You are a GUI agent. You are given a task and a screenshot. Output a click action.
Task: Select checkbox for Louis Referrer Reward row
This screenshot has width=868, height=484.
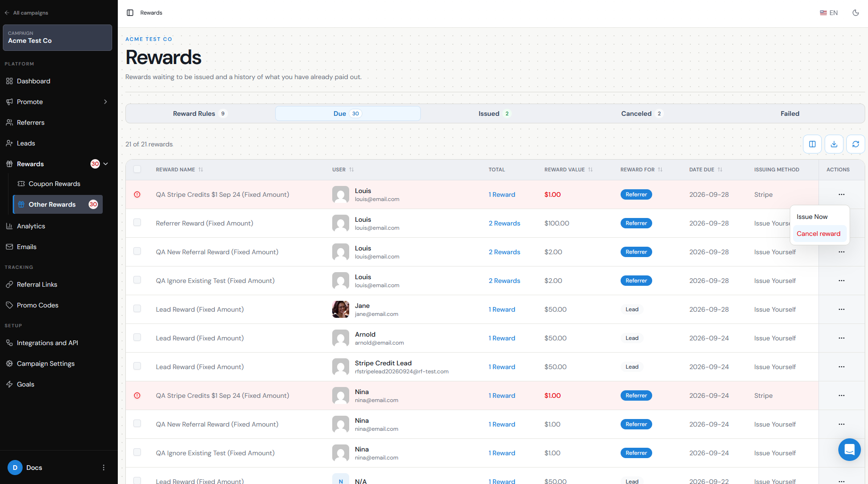(137, 222)
